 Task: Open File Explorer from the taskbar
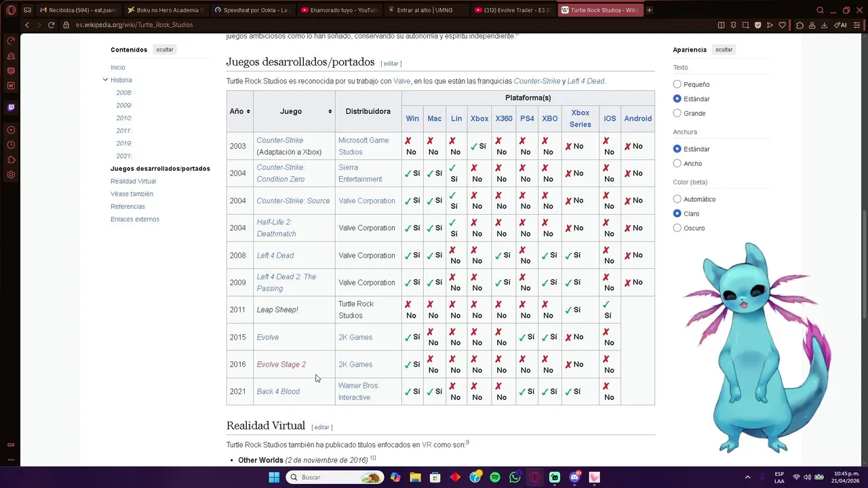pyautogui.click(x=415, y=477)
